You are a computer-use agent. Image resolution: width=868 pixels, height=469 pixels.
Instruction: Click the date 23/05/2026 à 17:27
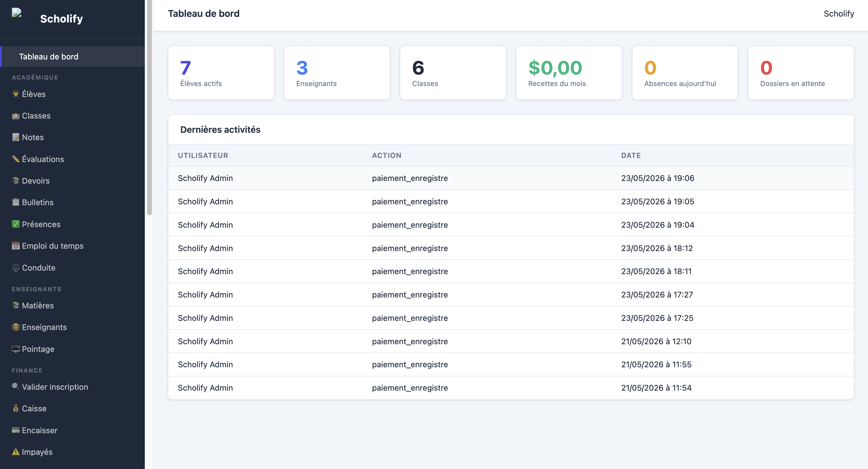pyautogui.click(x=657, y=295)
